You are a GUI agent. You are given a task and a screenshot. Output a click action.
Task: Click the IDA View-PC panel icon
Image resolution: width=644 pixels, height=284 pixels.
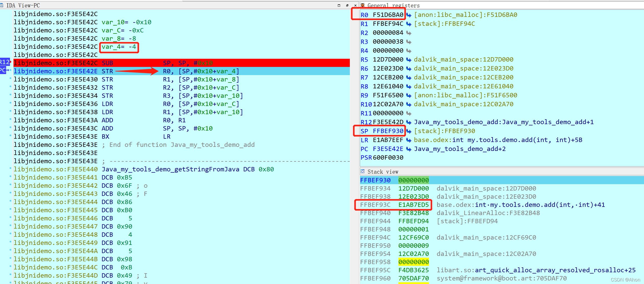[x=2, y=5]
